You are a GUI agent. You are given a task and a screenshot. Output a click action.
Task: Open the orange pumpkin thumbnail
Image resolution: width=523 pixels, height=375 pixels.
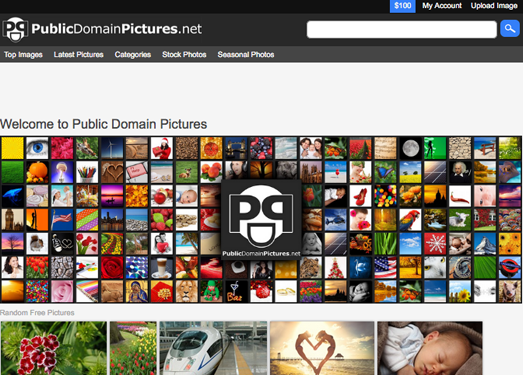pos(37,172)
